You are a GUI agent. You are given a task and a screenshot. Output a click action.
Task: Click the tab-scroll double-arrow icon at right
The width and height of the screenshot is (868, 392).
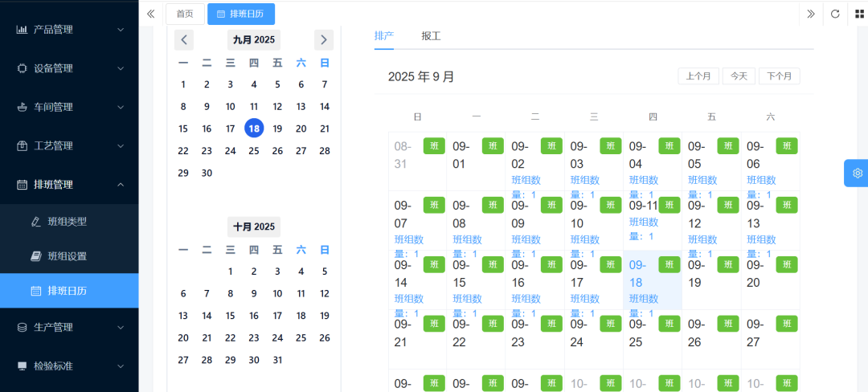(811, 14)
